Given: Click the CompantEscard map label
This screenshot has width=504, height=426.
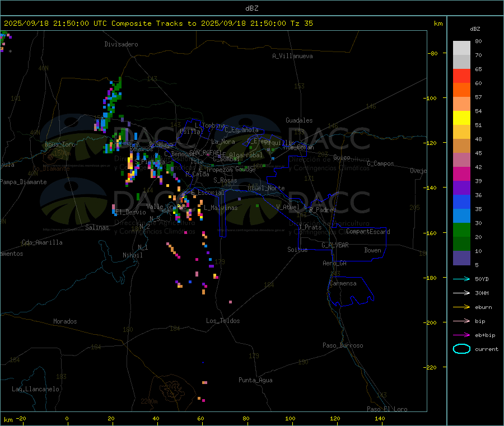Looking at the screenshot, I should click(368, 231).
